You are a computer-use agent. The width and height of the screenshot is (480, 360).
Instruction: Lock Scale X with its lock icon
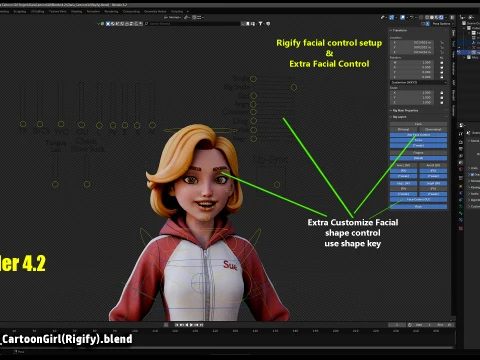(442, 93)
